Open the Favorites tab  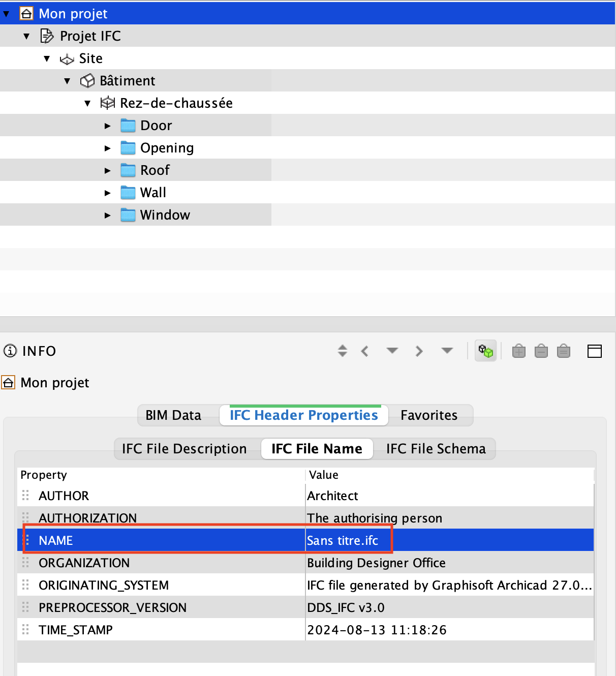429,415
